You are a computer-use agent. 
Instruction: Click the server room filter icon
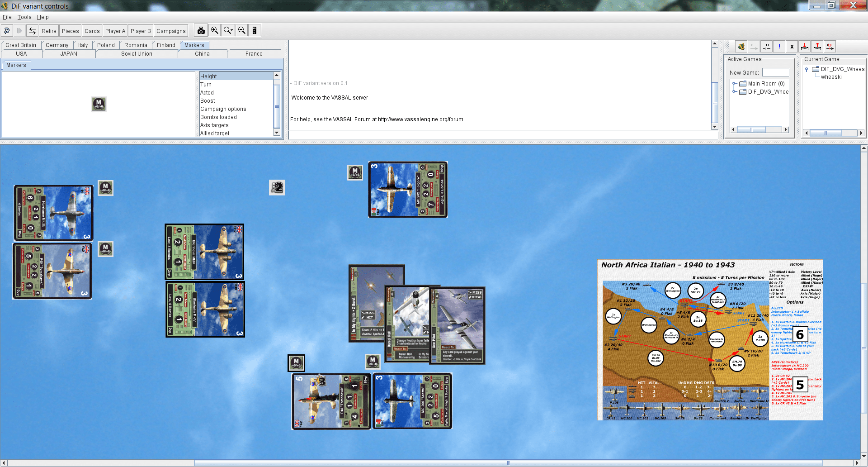(x=767, y=46)
